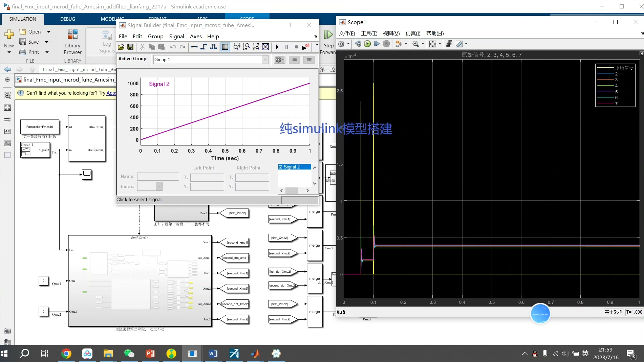Expand the Open dropdown arrow in ribbon
This screenshot has width=644, height=362.
pos(49,32)
